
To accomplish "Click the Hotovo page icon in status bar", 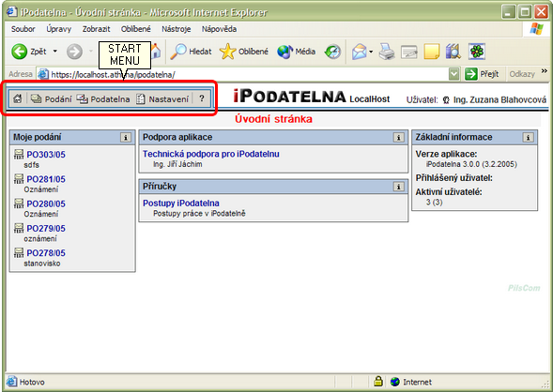I will click(11, 382).
